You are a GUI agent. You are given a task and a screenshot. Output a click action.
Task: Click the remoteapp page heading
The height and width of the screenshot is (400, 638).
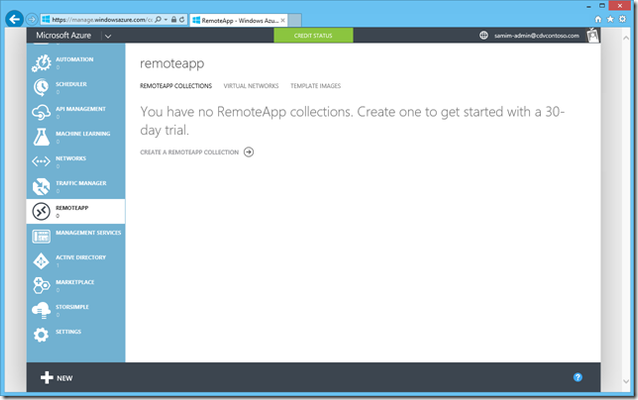[172, 63]
